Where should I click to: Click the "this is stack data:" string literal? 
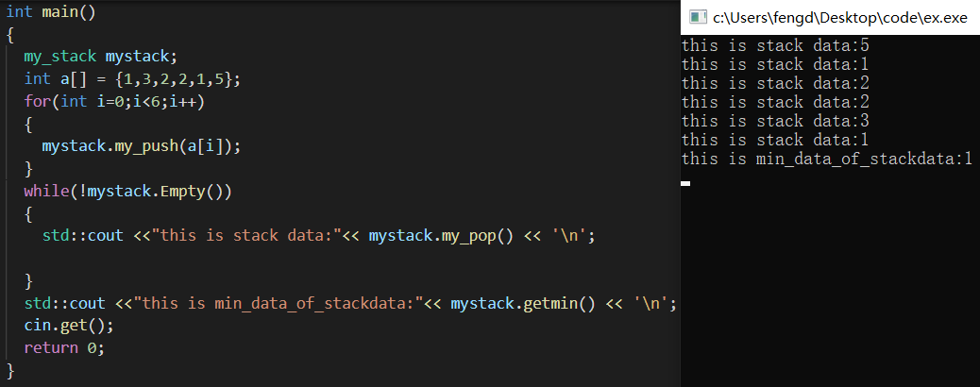pos(249,236)
